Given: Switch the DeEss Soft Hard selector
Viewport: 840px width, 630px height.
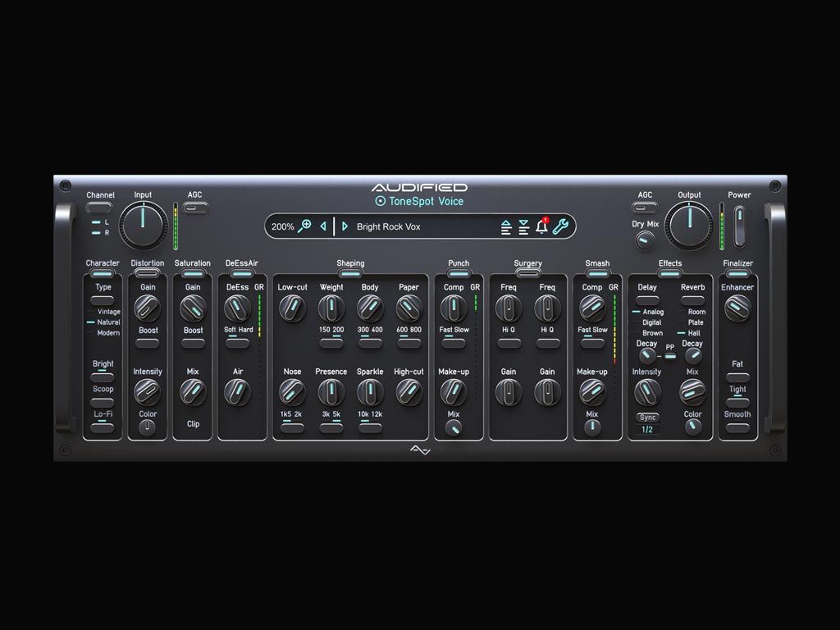Looking at the screenshot, I should click(x=237, y=344).
